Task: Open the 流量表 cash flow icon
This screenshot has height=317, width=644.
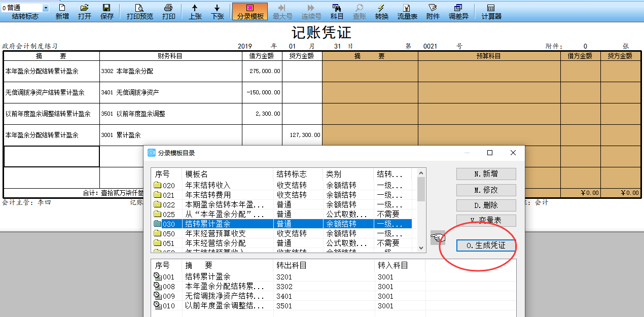Action: pyautogui.click(x=408, y=10)
